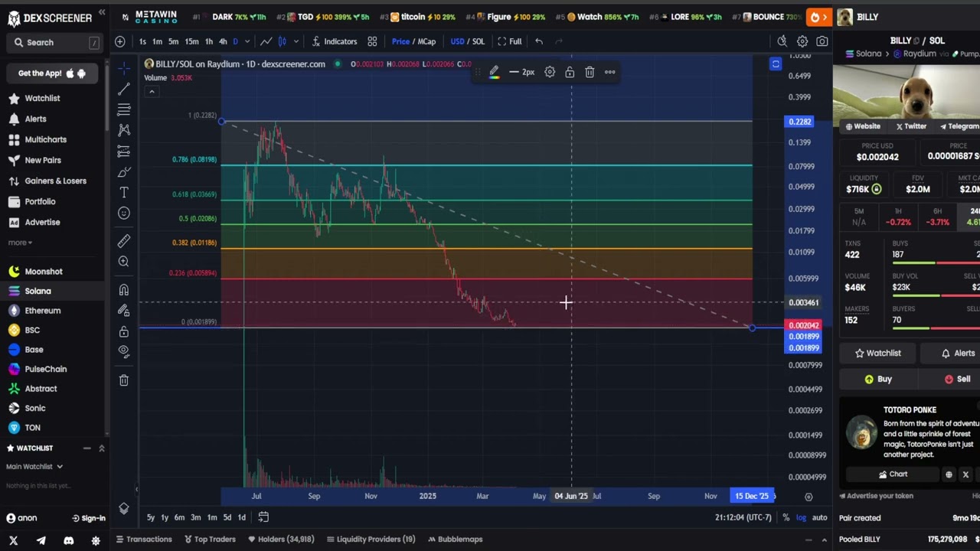The height and width of the screenshot is (551, 980).
Task: Collapse the left sidebar arrows
Action: coord(102,13)
